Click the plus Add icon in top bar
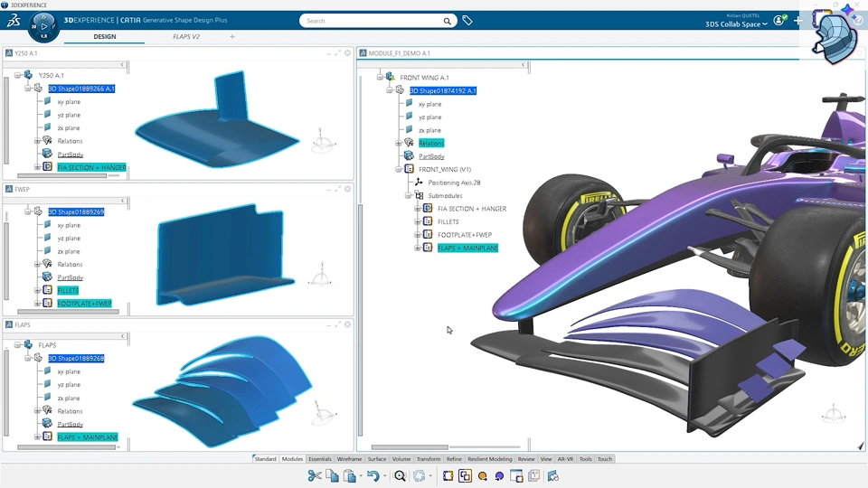Viewport: 868px width, 488px height. click(x=797, y=21)
